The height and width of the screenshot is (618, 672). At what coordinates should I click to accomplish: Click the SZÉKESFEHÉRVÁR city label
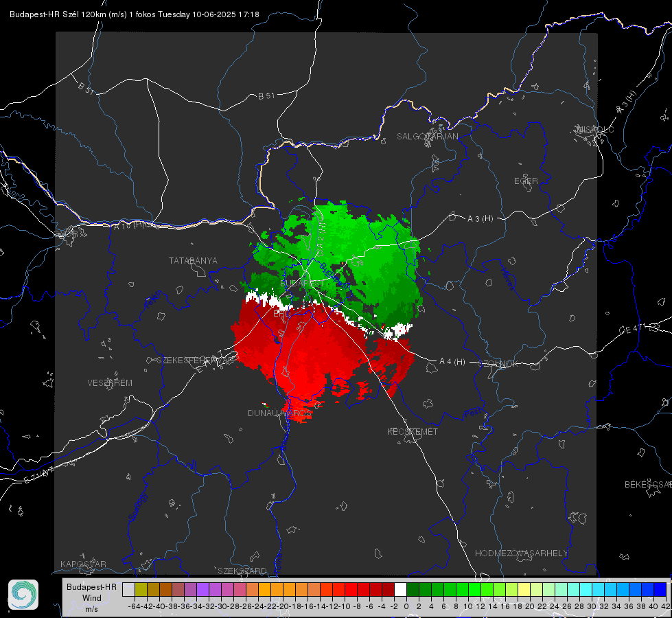point(196,360)
